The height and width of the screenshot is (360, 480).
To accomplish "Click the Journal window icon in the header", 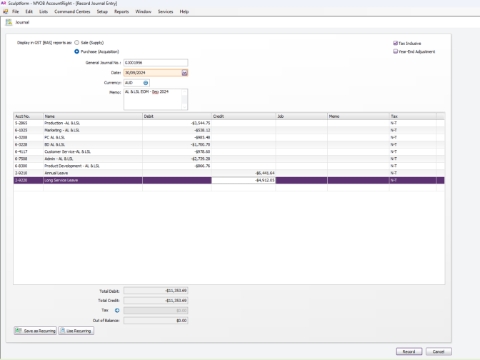I will (x=9, y=22).
